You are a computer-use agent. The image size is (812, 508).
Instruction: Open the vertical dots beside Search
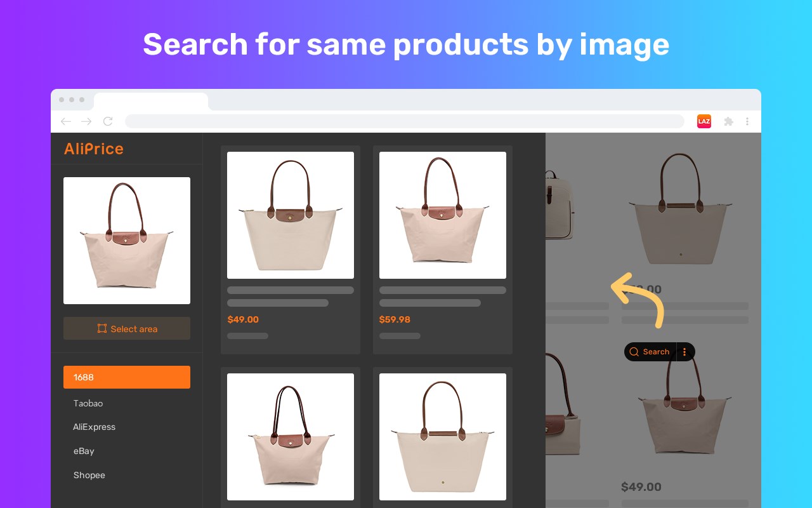(x=685, y=352)
